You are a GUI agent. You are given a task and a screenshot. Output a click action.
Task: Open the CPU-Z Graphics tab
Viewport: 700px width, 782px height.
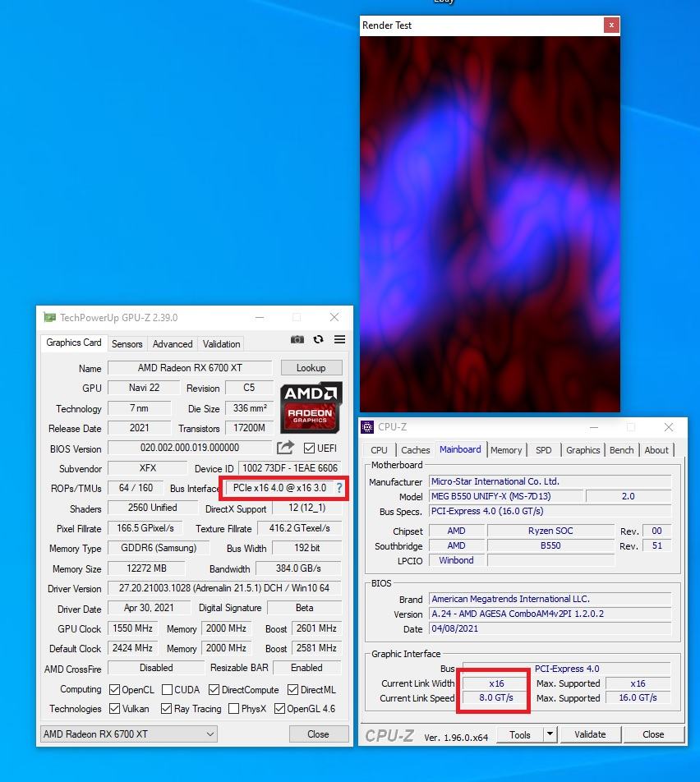[x=583, y=450]
